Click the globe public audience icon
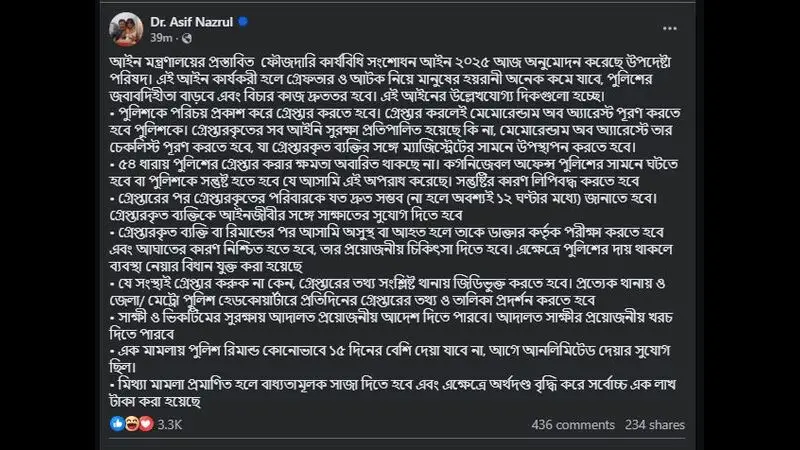 point(187,38)
